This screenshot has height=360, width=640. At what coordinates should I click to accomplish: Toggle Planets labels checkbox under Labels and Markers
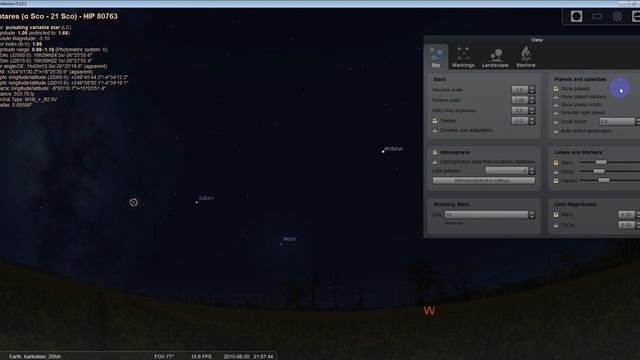pyautogui.click(x=556, y=180)
